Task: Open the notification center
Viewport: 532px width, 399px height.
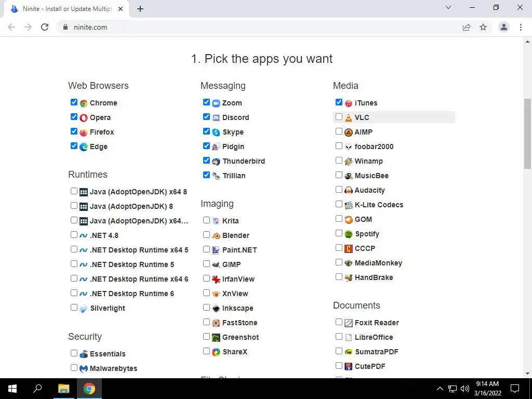Action: [x=515, y=389]
